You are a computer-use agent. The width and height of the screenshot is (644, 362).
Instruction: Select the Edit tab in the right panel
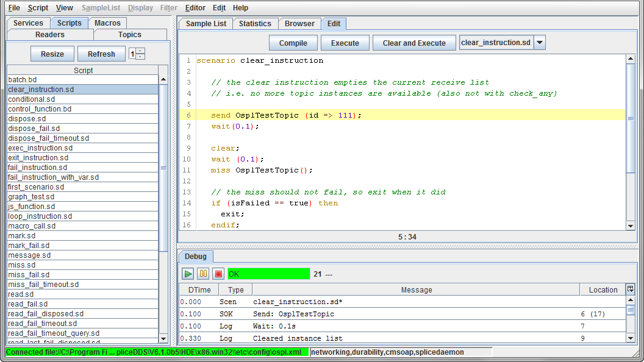point(334,23)
